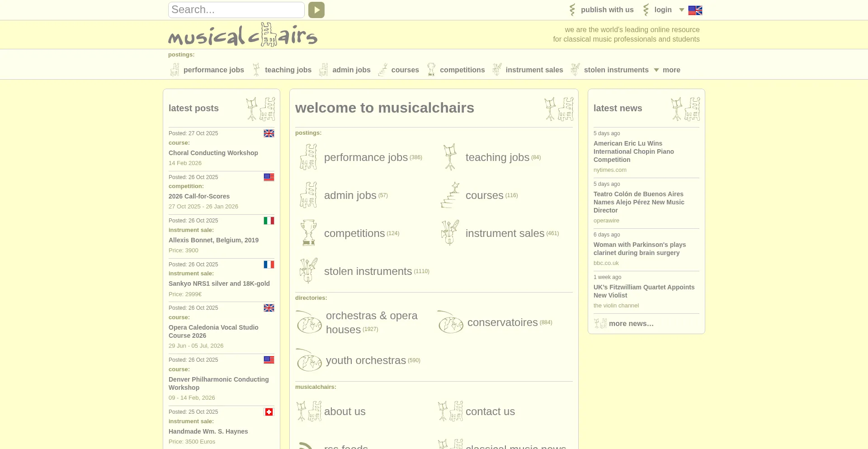The width and height of the screenshot is (868, 449).
Task: Read the Fitzwilliam Quartet news article
Action: [x=644, y=291]
